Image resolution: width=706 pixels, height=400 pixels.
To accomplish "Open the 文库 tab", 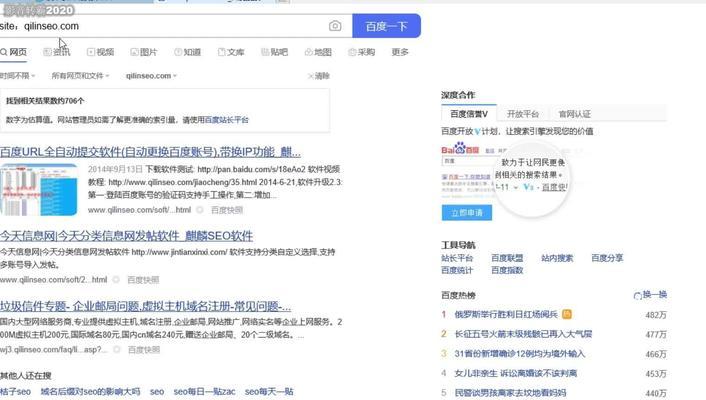I will 231,52.
